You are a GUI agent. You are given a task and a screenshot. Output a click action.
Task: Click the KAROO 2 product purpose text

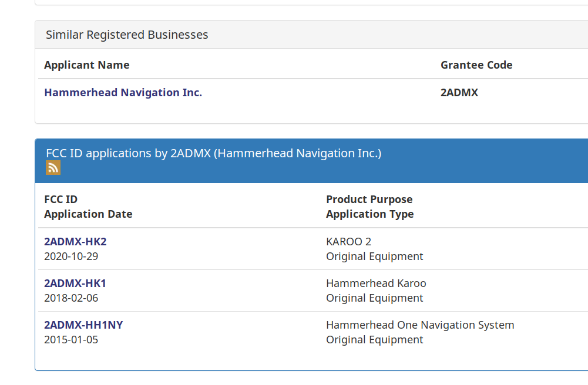tap(348, 242)
